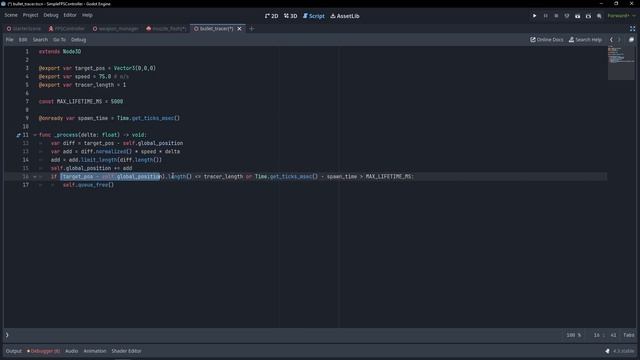This screenshot has width=640, height=360.
Task: Open the Forward+ renderer dropdown
Action: pyautogui.click(x=621, y=16)
